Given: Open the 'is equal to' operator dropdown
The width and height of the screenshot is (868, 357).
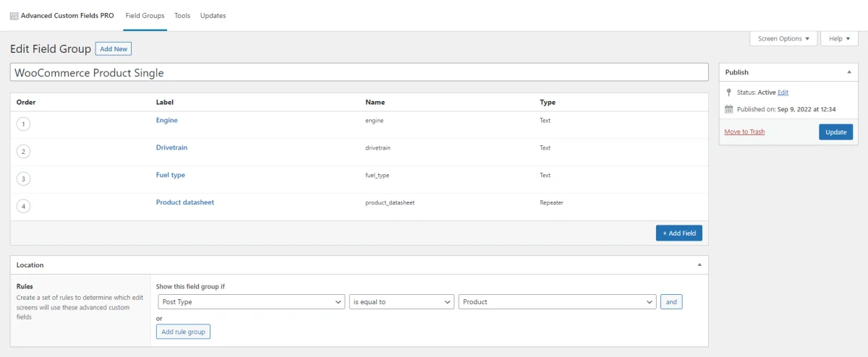Looking at the screenshot, I should click(402, 302).
